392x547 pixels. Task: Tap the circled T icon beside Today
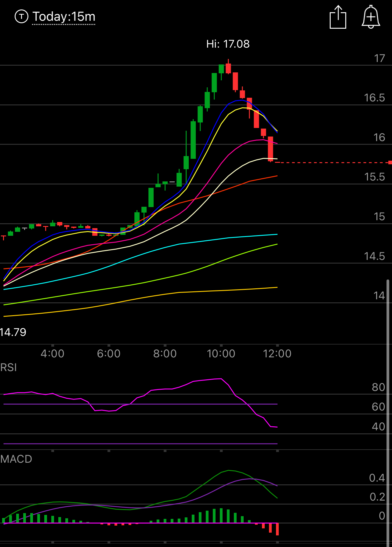coord(21,16)
